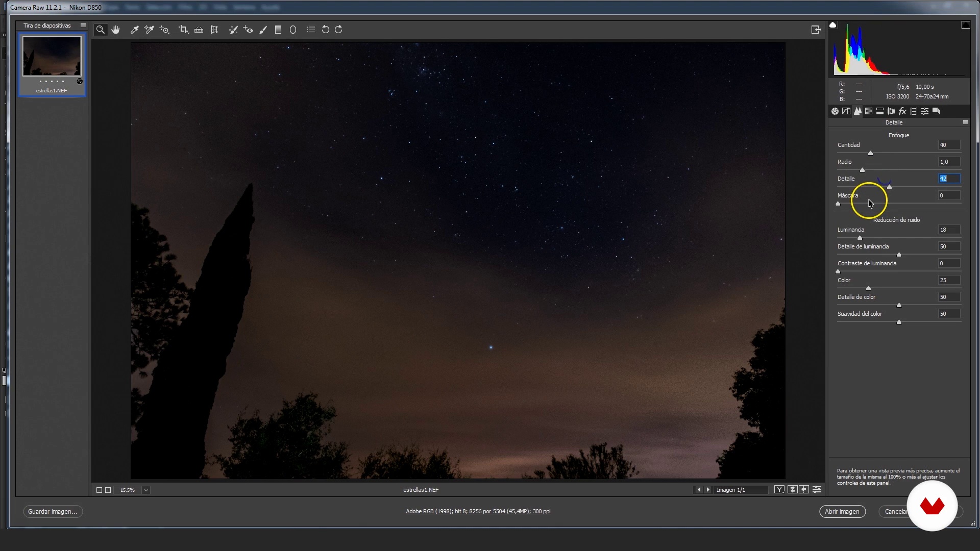Toggle before/after view with Y button
This screenshot has width=980, height=551.
click(x=779, y=490)
